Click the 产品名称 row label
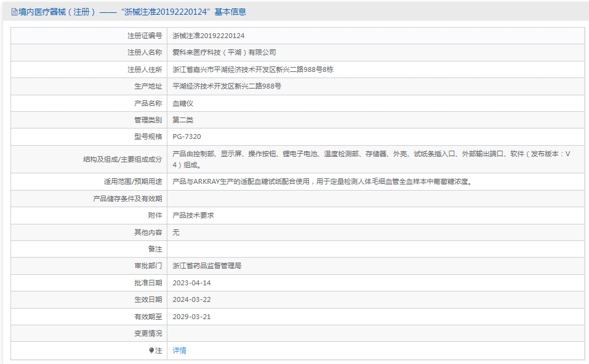Screen dimensions: 589x364 pos(148,103)
